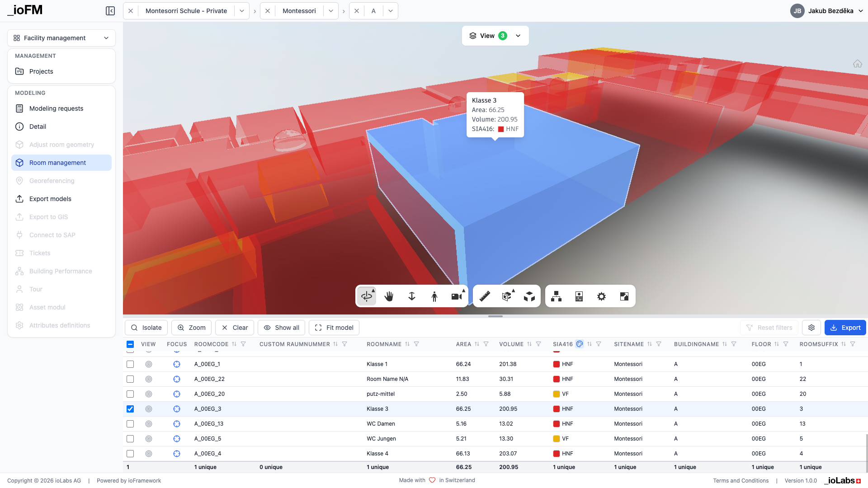Click the explode model cube icon
This screenshot has height=488, width=868.
point(529,296)
